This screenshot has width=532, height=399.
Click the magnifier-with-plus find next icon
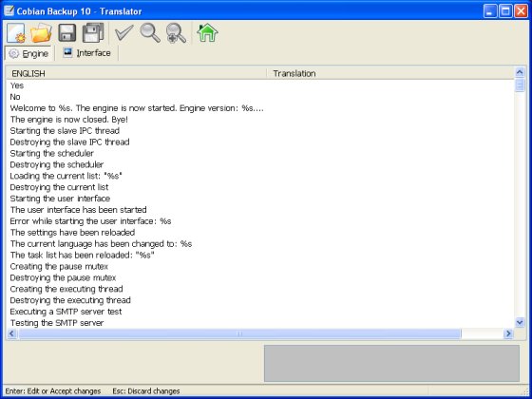coord(176,33)
